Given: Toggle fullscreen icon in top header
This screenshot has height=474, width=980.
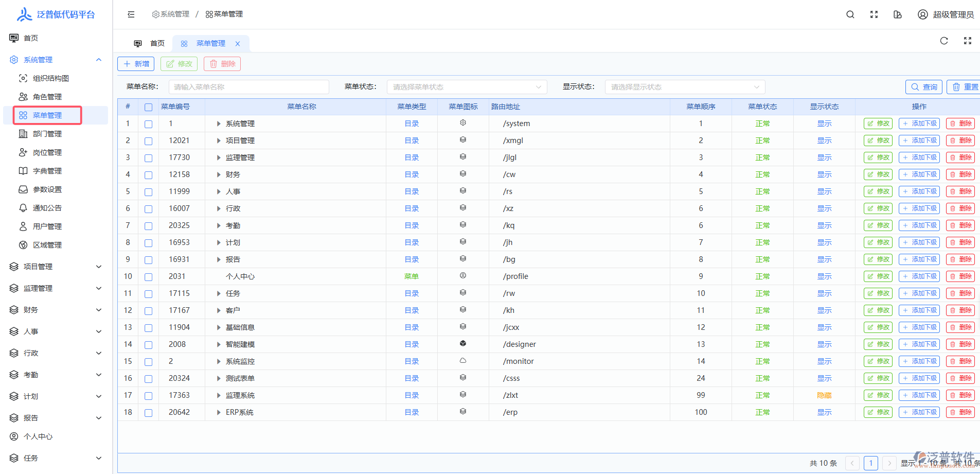Looking at the screenshot, I should [874, 14].
